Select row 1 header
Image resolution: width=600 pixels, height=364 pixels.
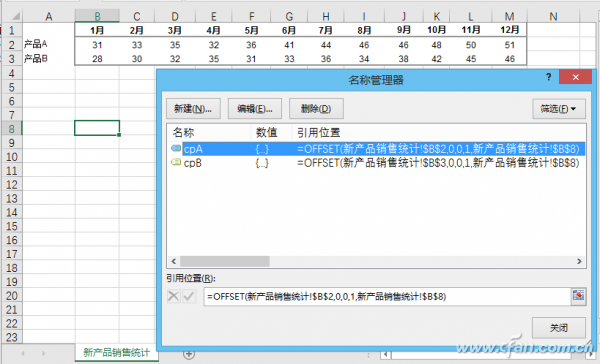pyautogui.click(x=11, y=30)
